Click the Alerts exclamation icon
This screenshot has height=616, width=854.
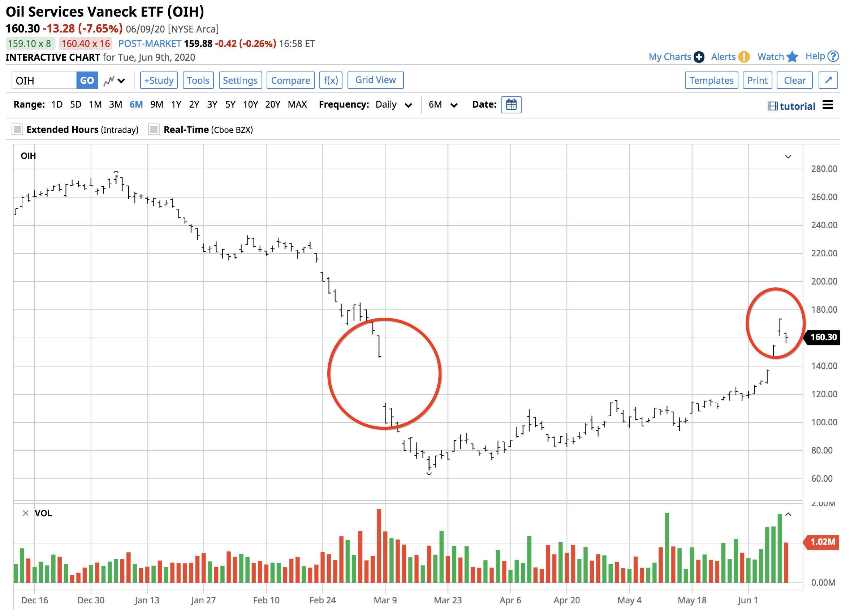744,57
